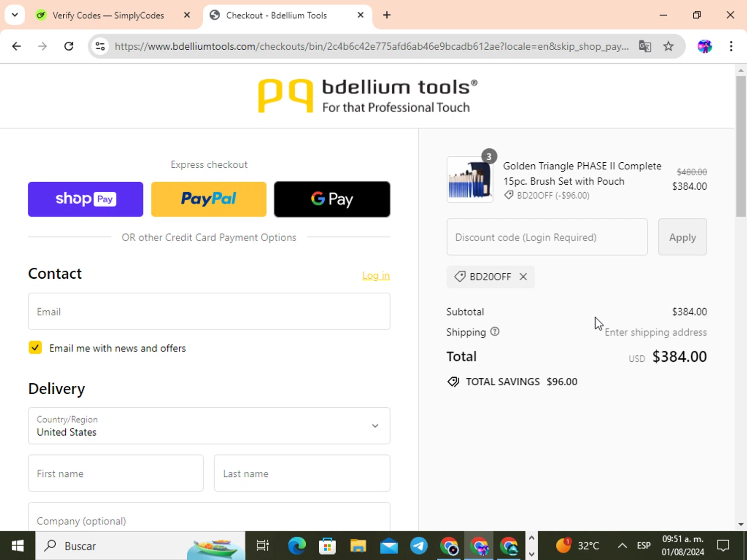The height and width of the screenshot is (560, 747).
Task: Click the first Chrome taskbar icon
Action: tap(449, 546)
